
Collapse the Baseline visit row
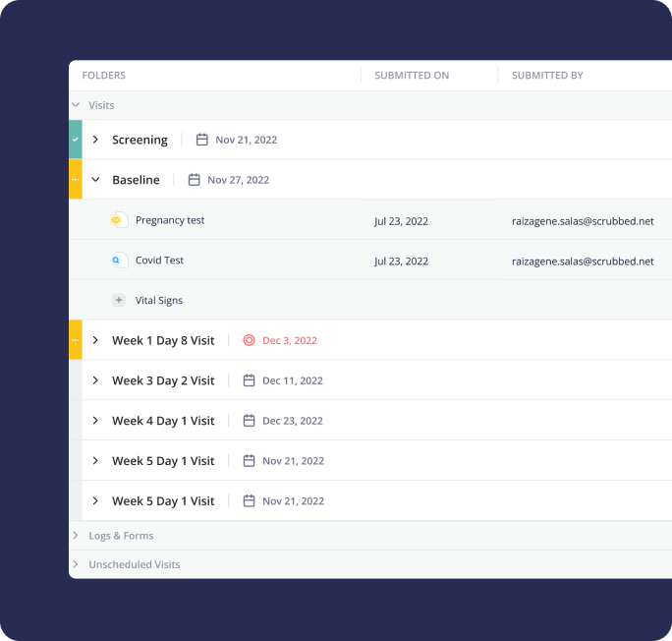coord(95,180)
